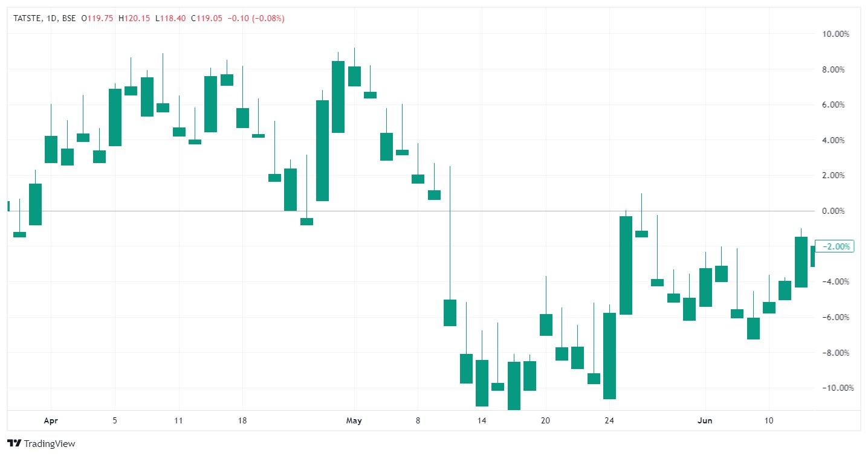
Task: Click the candle directly above the May label
Action: click(x=354, y=76)
